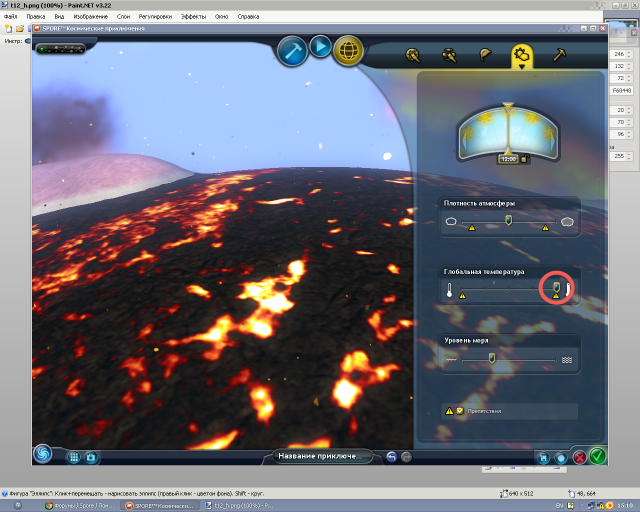Screen dimensions: 640x512
Task: Click the global temperature slider handle
Action: click(x=556, y=287)
